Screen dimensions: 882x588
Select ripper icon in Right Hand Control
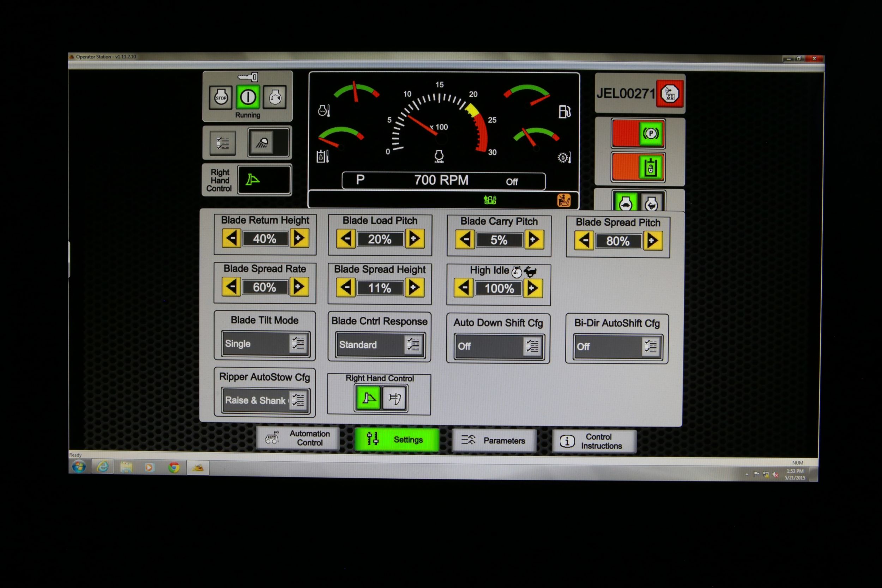[x=394, y=398]
